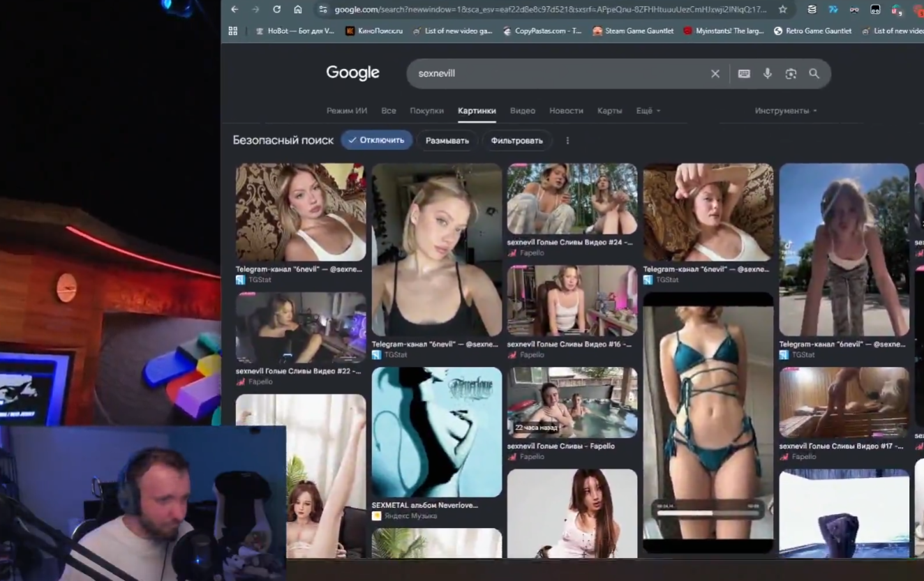The width and height of the screenshot is (924, 581).
Task: Open the SEXMETAL альбом Neverlove caption link
Action: click(425, 505)
